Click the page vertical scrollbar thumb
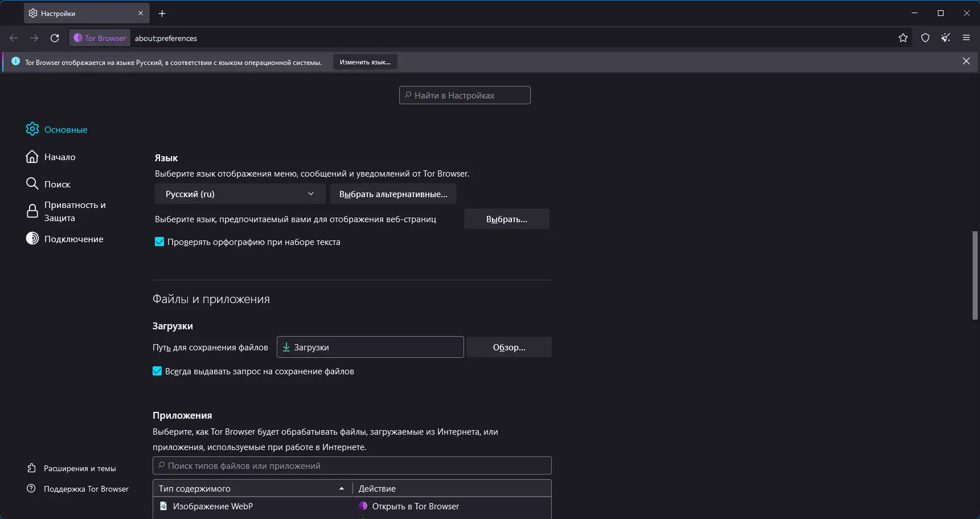This screenshot has width=980, height=519. pyautogui.click(x=975, y=275)
